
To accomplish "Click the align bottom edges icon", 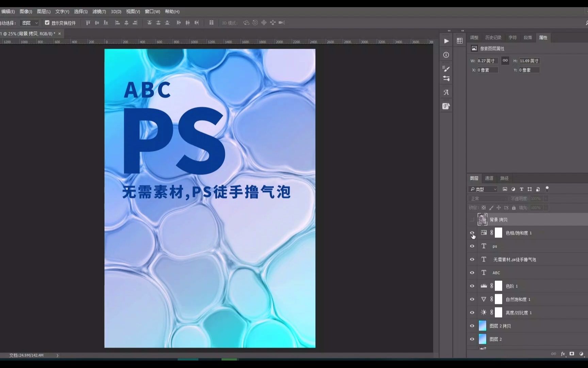I will 106,23.
